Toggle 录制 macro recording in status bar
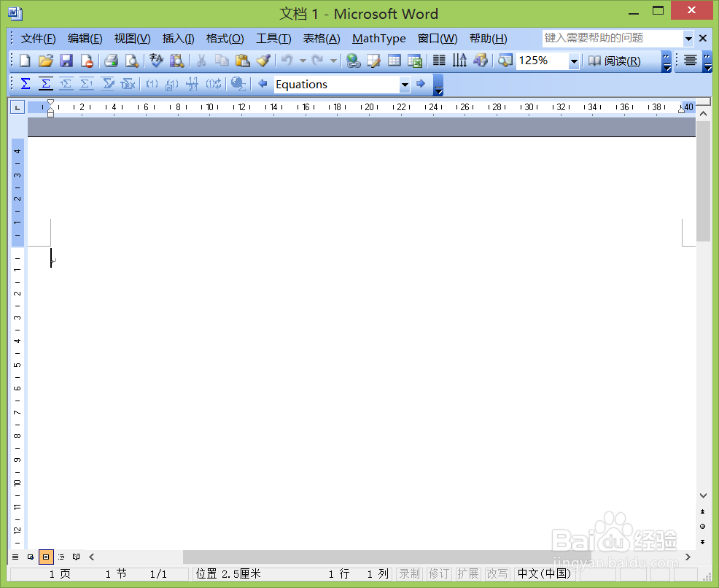The height and width of the screenshot is (588, 719). pyautogui.click(x=409, y=574)
